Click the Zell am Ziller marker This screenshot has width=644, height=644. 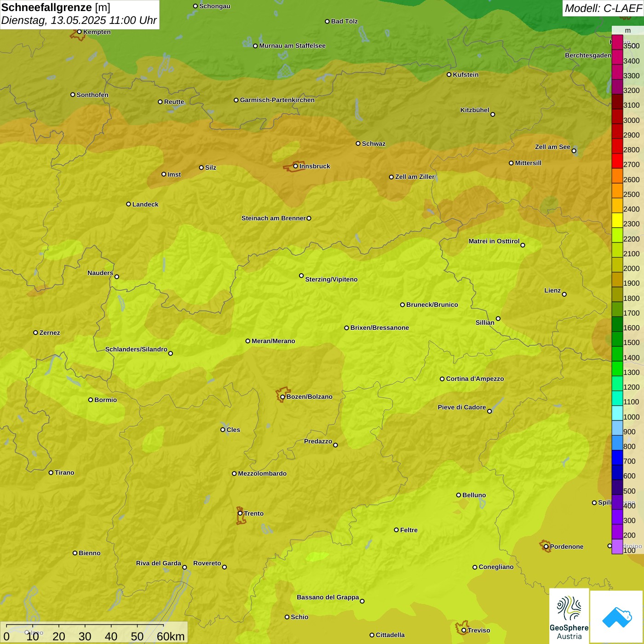pyautogui.click(x=391, y=177)
